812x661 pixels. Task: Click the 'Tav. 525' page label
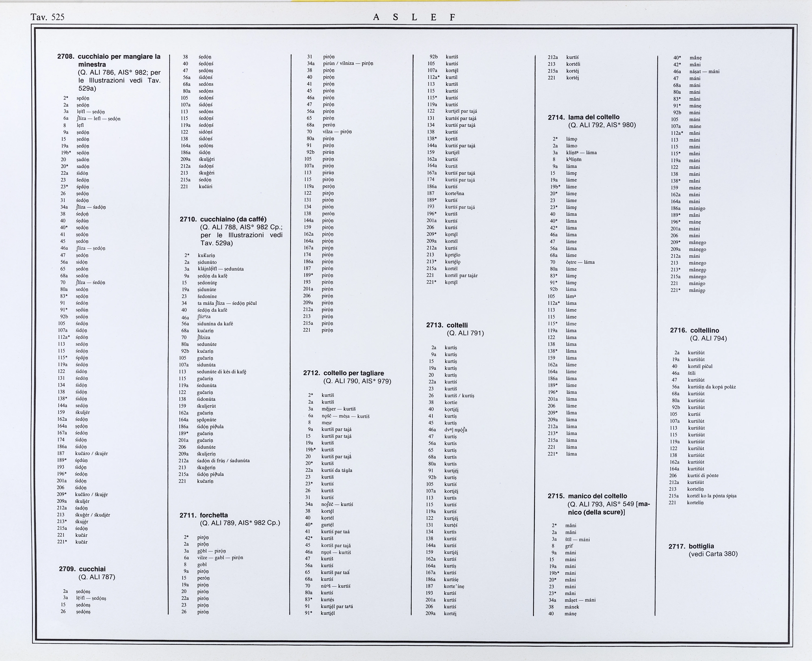coord(48,17)
